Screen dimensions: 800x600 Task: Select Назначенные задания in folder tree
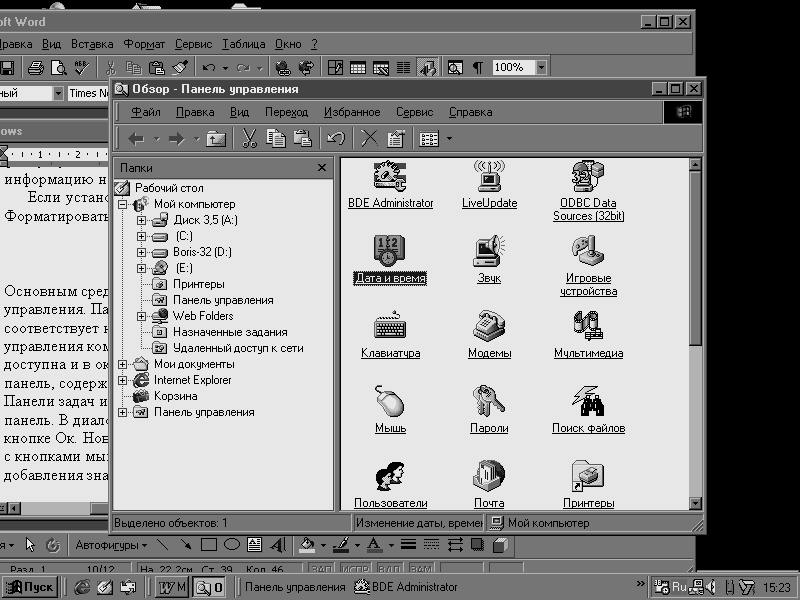pyautogui.click(x=230, y=332)
